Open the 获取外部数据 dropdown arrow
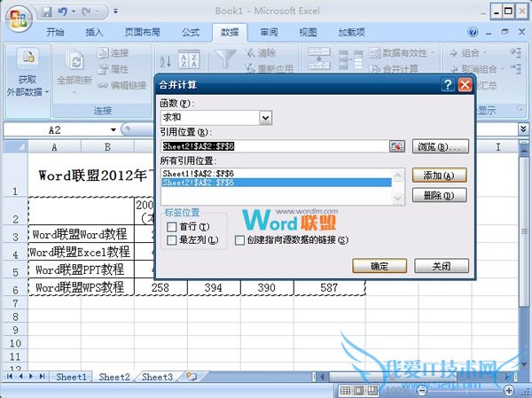 click(47, 92)
